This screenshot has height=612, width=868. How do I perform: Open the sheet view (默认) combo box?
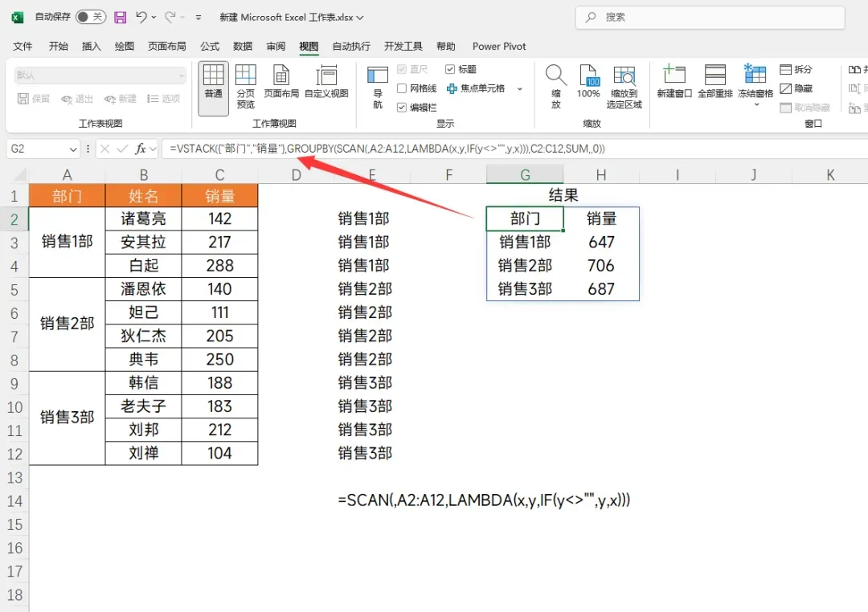pyautogui.click(x=100, y=75)
